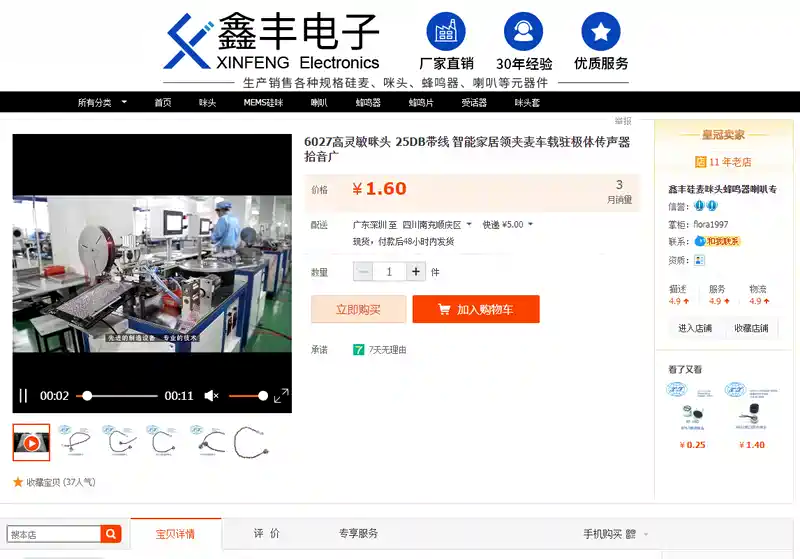
Task: Open the XINFENG Electronics logo
Action: coord(271,42)
